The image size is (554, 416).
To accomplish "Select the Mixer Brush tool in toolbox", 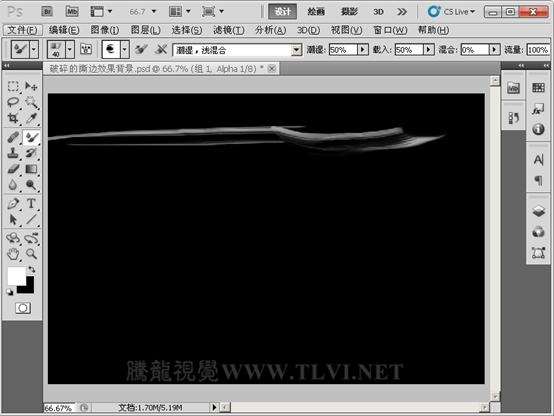I will (x=31, y=137).
